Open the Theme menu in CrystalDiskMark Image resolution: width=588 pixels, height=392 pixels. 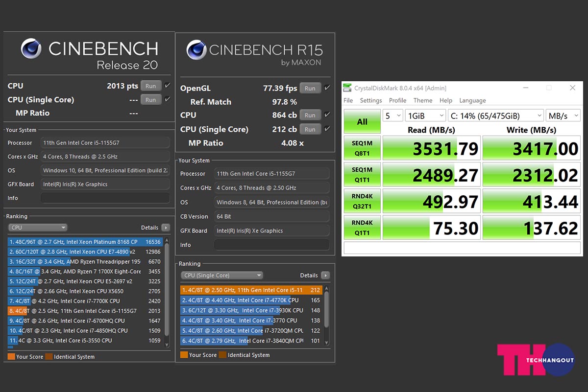[x=423, y=100]
